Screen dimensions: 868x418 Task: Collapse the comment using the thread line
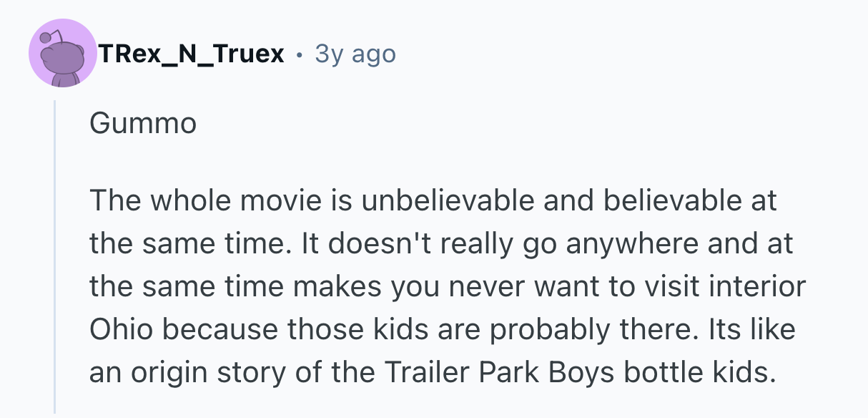pos(55,258)
